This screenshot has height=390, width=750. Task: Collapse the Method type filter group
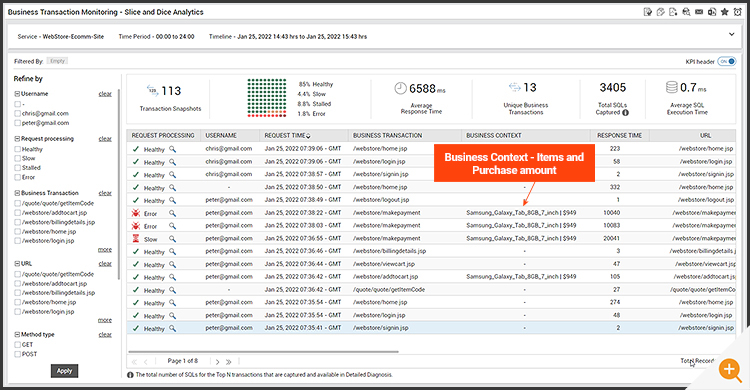pyautogui.click(x=17, y=334)
